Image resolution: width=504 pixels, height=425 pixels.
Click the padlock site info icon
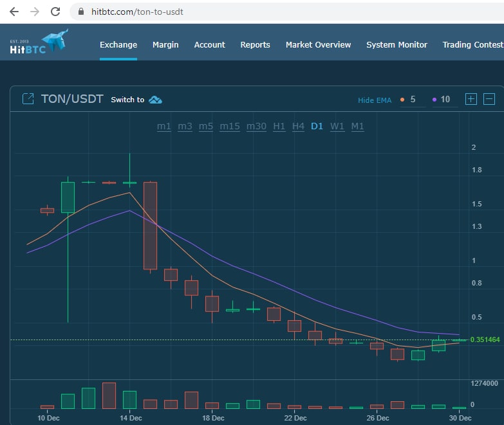click(x=81, y=12)
